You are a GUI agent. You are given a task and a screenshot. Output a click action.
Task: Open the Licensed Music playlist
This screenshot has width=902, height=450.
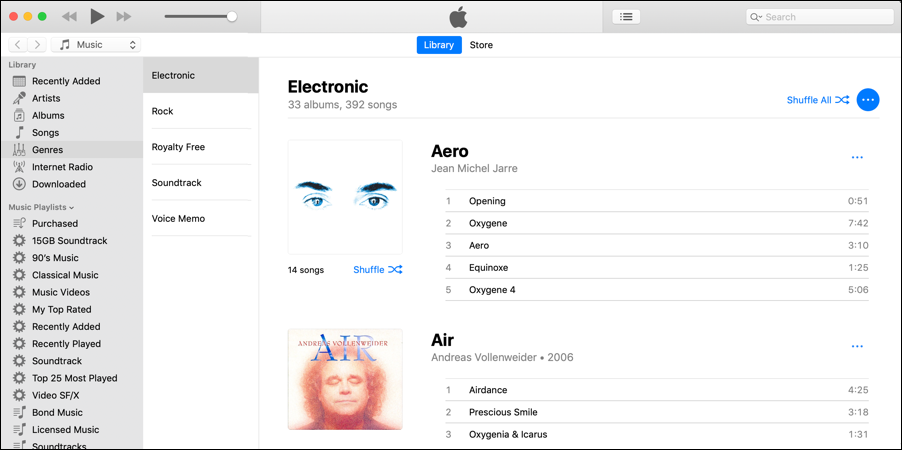72,430
